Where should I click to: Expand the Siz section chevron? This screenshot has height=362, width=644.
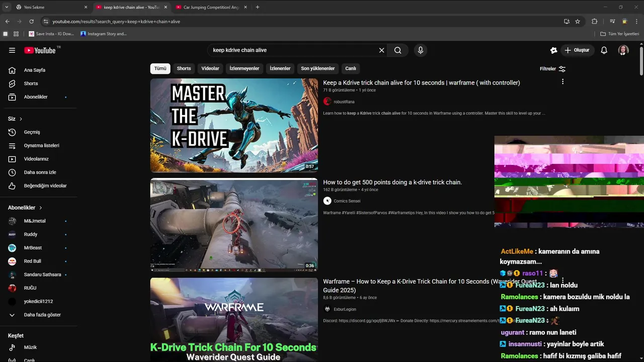pos(21,119)
